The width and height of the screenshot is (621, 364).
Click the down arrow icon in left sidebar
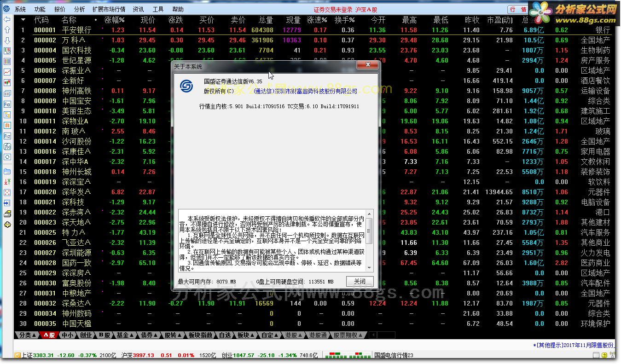7,40
